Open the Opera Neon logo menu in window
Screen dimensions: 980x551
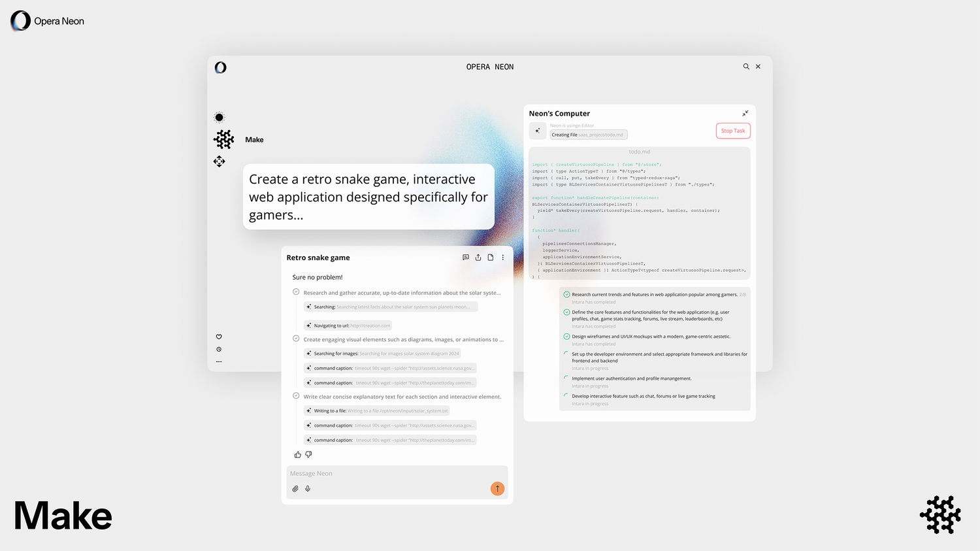click(221, 67)
